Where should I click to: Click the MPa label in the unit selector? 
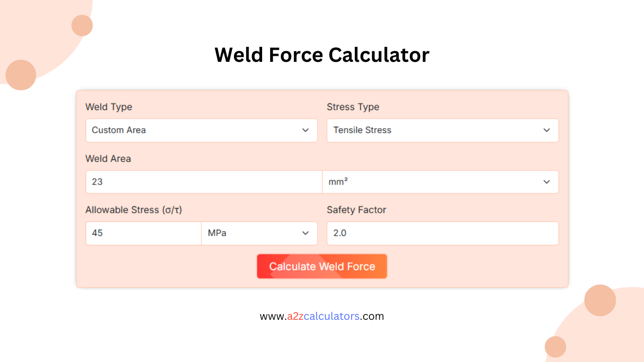coord(216,233)
